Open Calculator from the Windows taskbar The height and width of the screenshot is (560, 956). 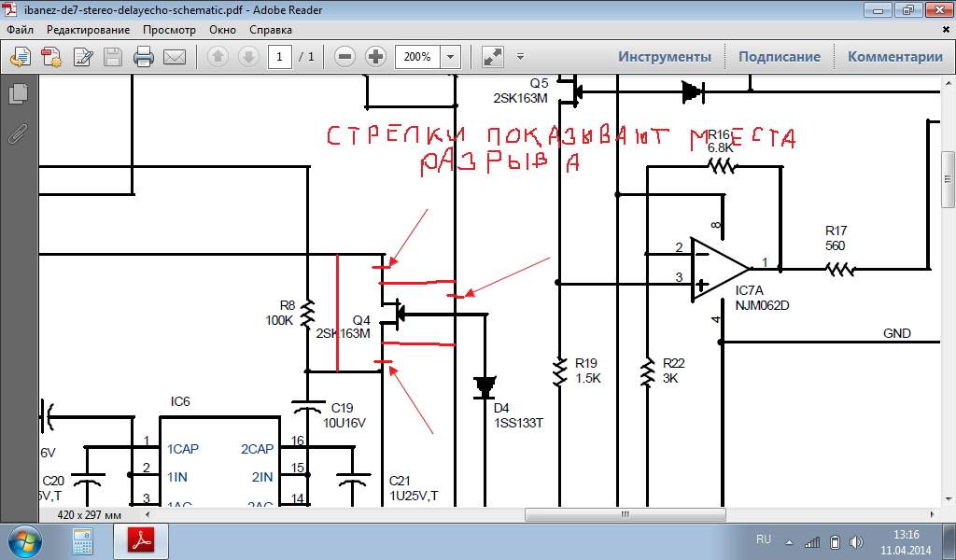click(82, 540)
